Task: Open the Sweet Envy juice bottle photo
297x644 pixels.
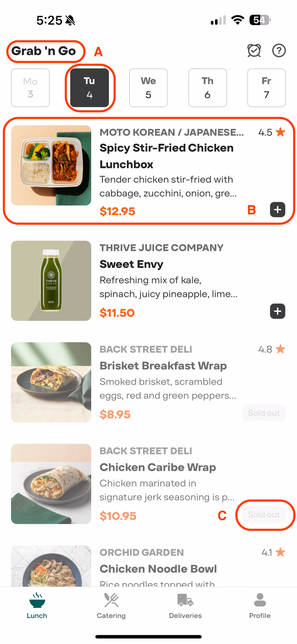Action: (51, 280)
